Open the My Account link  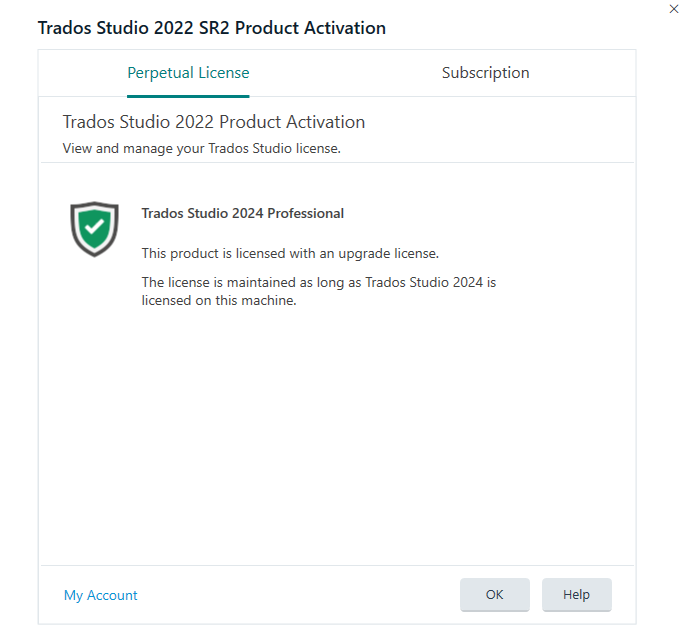click(100, 595)
